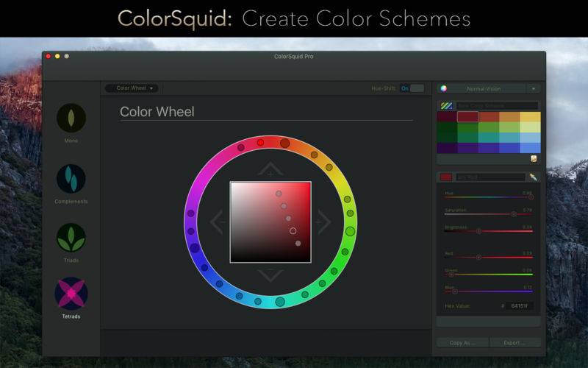Click the Copy As button

pyautogui.click(x=462, y=343)
